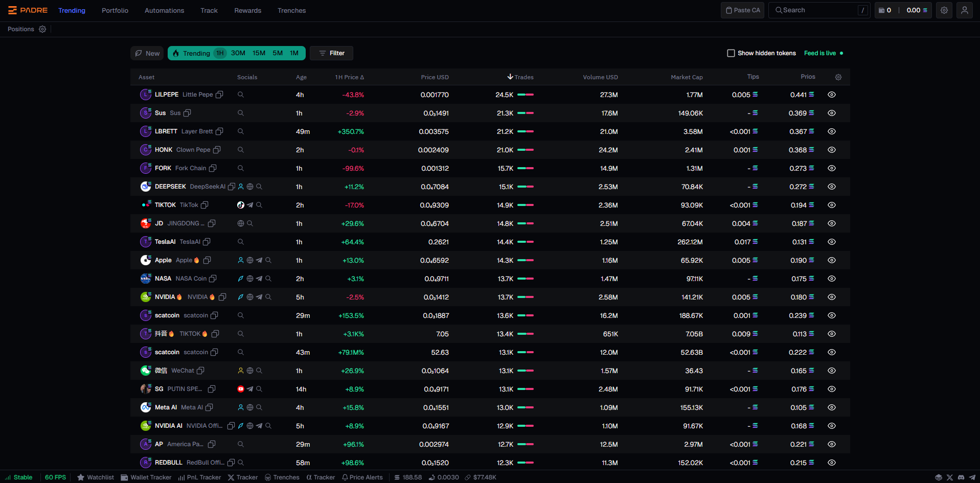Toggle visibility of the NASA Coin row
Image resolution: width=980 pixels, height=483 pixels.
[x=831, y=279]
